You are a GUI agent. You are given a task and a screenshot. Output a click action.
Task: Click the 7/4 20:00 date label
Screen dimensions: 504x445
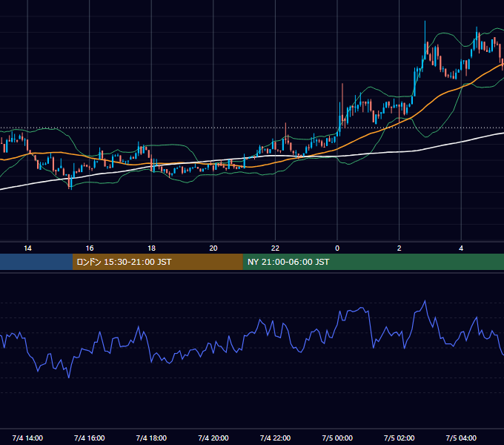coord(213,438)
